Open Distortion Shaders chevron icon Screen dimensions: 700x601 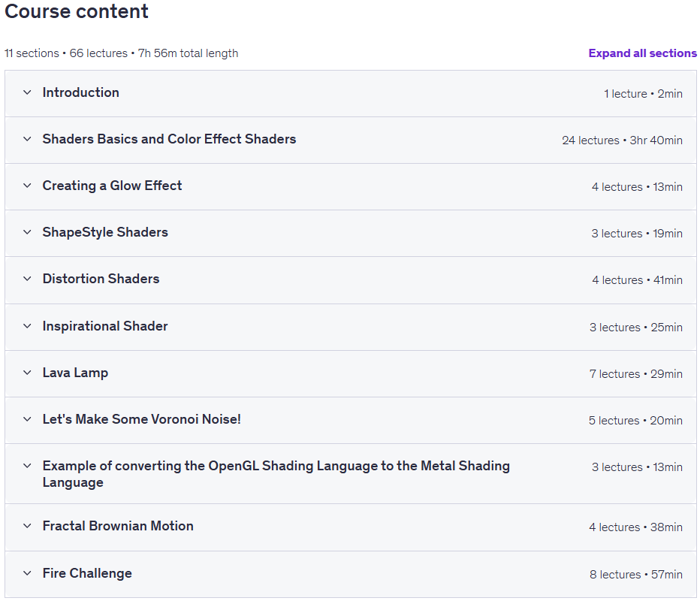27,279
